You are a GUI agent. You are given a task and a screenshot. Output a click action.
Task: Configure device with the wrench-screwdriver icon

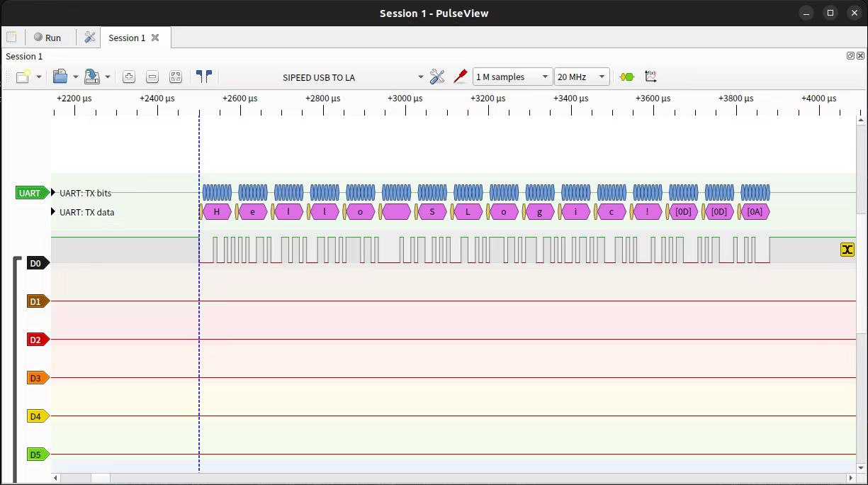[x=437, y=77]
